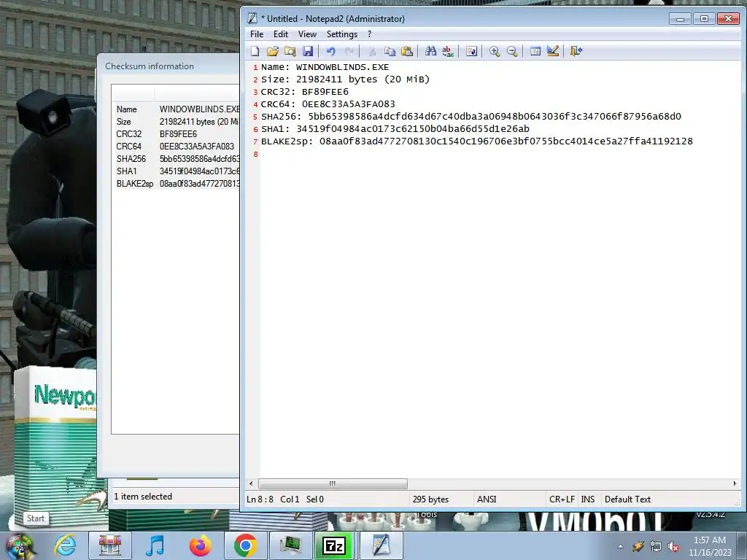Viewport: 747px width, 560px height.
Task: Click the scroll right arrow
Action: coord(735,484)
